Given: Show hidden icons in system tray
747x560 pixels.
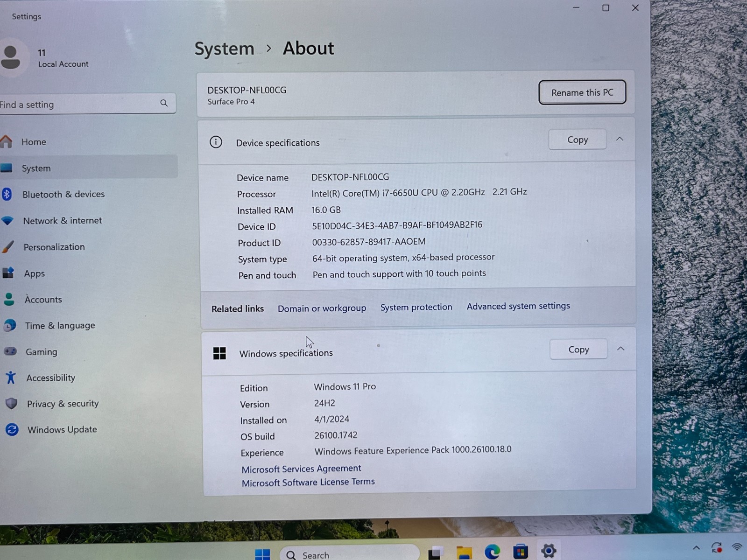Looking at the screenshot, I should tap(696, 548).
